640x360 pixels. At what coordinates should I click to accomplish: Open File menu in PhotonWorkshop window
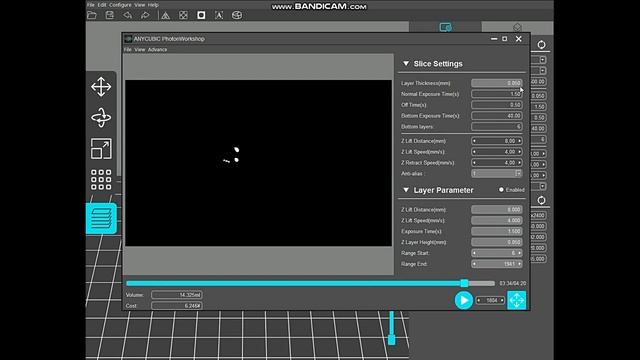pos(128,49)
